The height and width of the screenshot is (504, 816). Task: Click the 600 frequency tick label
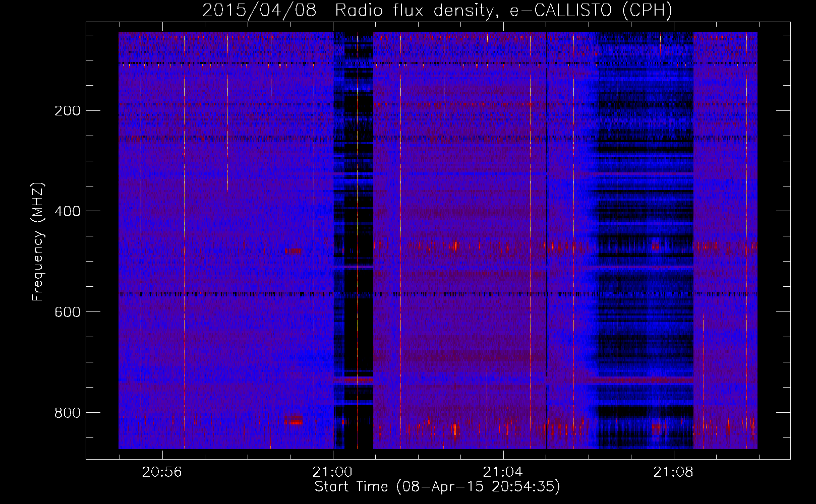[x=68, y=312]
